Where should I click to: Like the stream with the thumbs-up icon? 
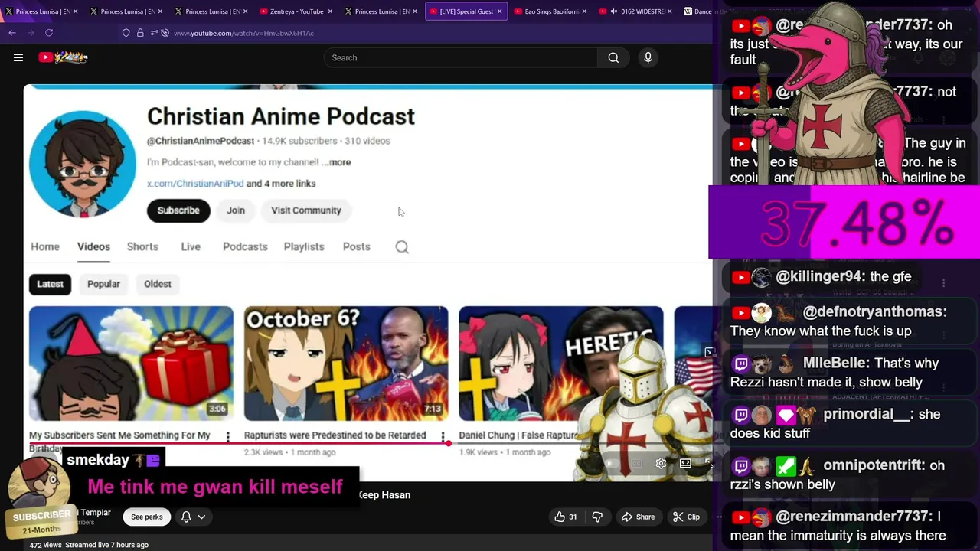coord(567,517)
